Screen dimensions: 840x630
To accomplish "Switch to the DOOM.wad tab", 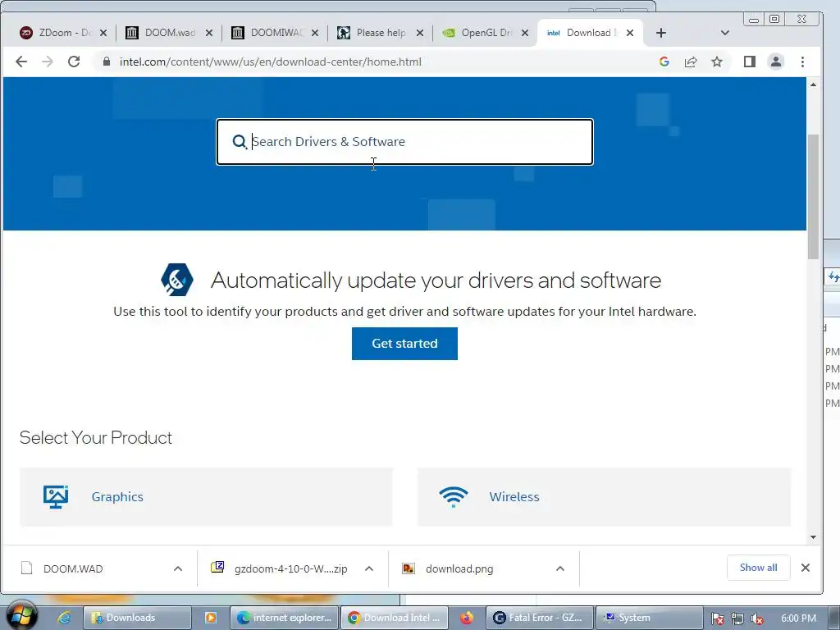I will pyautogui.click(x=168, y=33).
